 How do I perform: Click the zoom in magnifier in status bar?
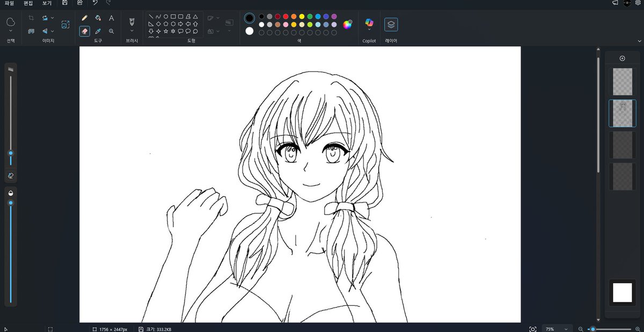pos(638,329)
